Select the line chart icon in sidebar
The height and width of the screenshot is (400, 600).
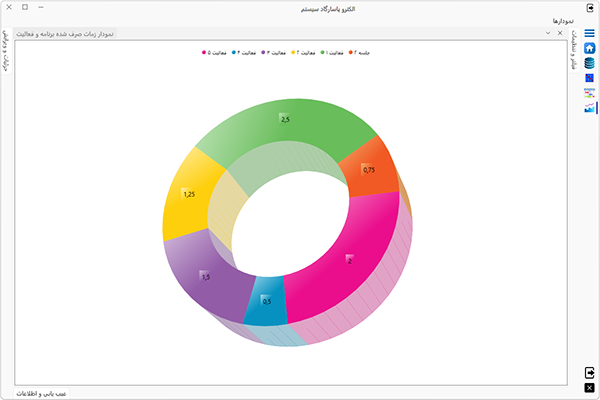click(x=589, y=107)
